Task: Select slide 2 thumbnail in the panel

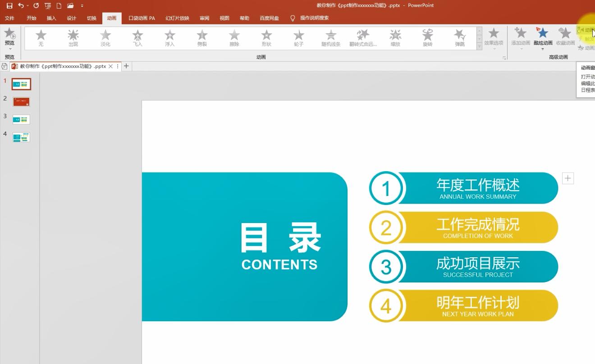Action: [21, 101]
